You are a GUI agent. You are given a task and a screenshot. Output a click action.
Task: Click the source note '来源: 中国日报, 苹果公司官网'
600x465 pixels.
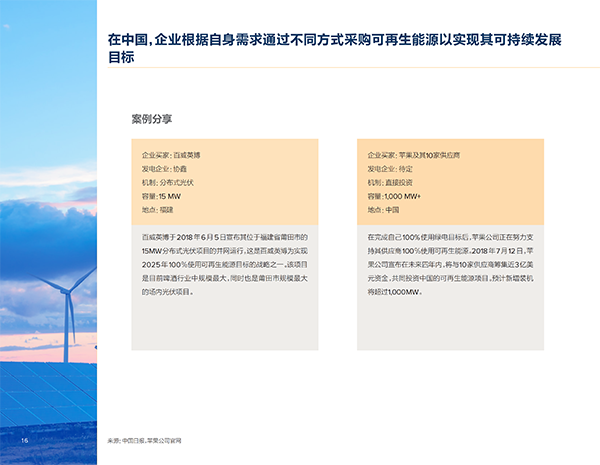tap(144, 441)
